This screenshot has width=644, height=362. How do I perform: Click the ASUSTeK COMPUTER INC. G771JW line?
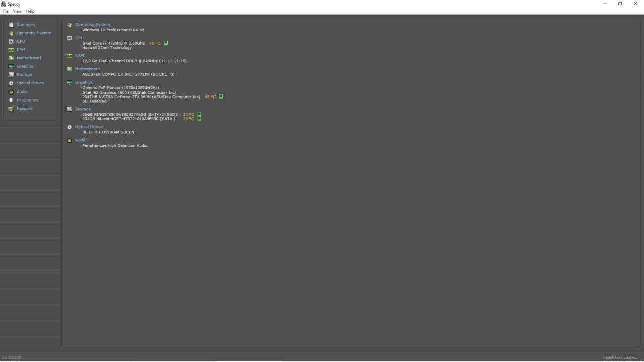pos(128,74)
